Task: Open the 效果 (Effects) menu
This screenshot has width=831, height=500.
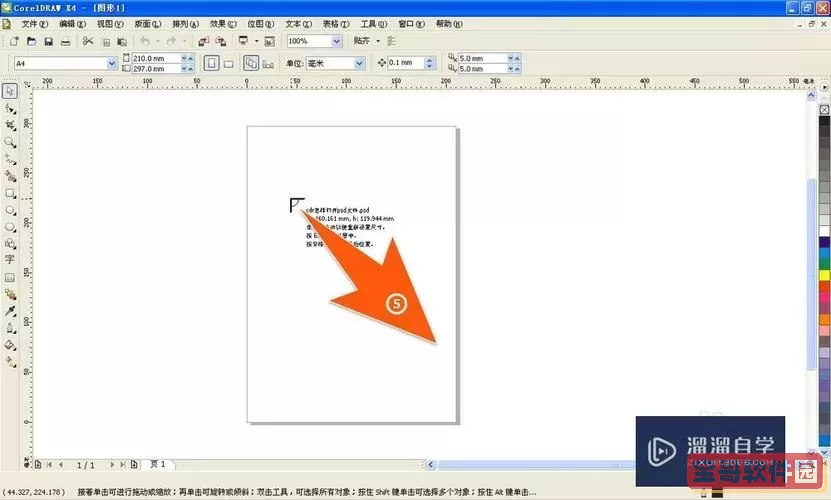Action: pos(223,24)
